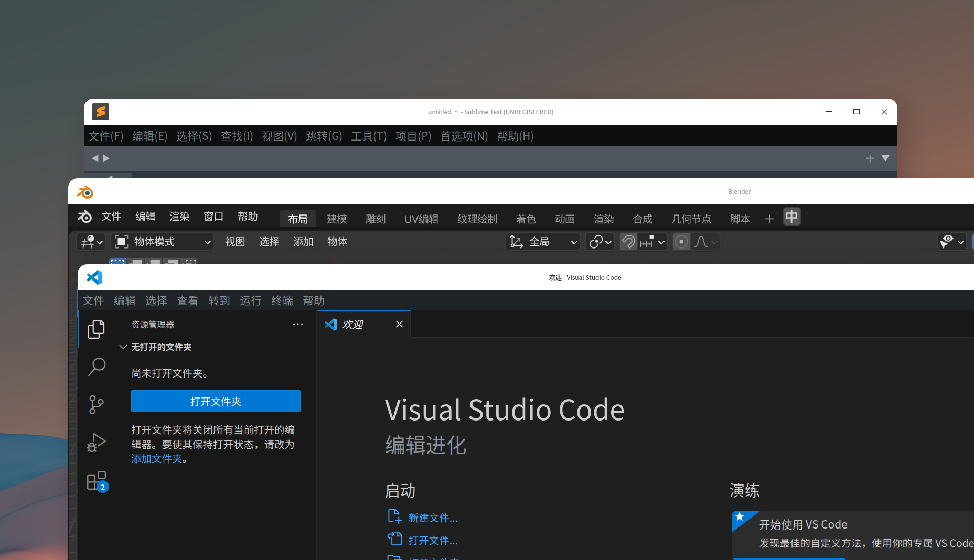Click the Blender logo menu icon
The width and height of the screenshot is (974, 560).
[84, 217]
